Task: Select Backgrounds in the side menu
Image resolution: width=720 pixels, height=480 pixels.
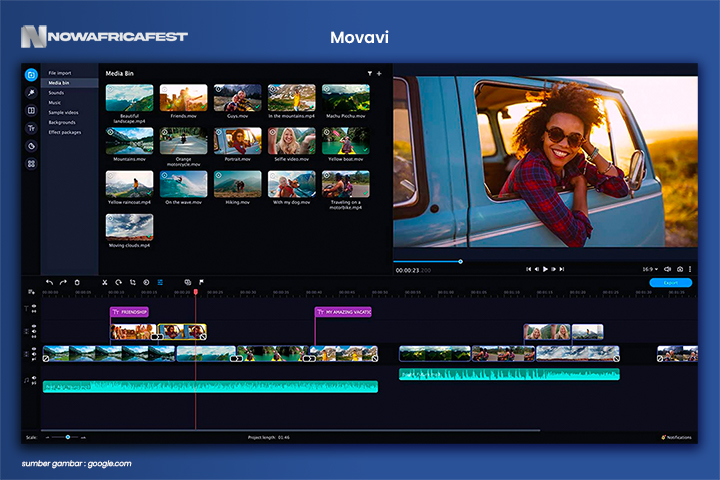Action: 62,123
